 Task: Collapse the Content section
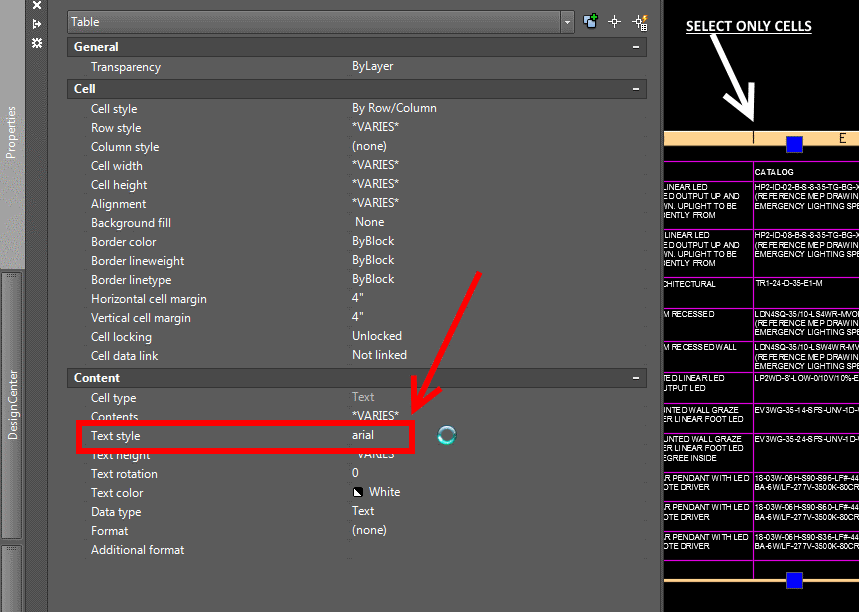(636, 378)
